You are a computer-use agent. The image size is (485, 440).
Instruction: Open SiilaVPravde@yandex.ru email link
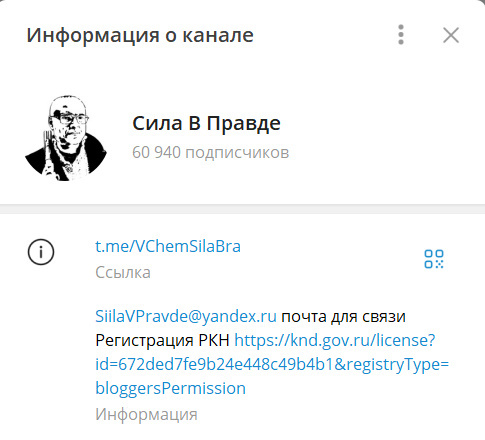point(186,316)
